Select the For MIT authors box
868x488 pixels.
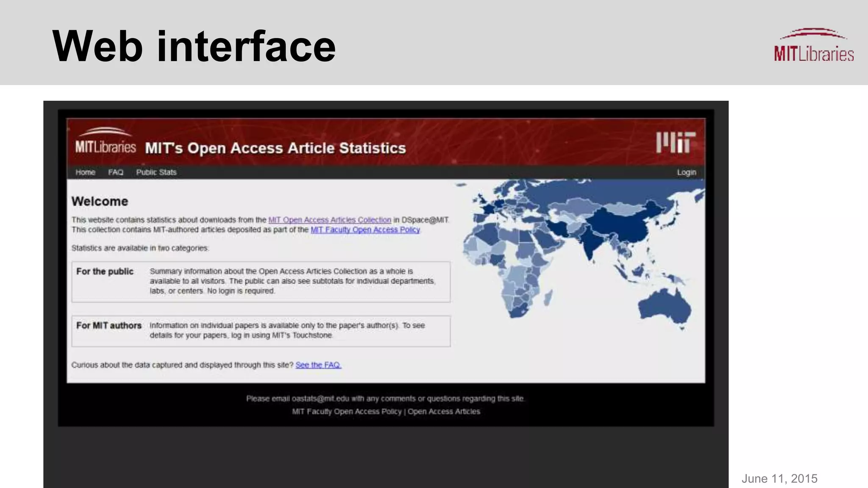[261, 331]
